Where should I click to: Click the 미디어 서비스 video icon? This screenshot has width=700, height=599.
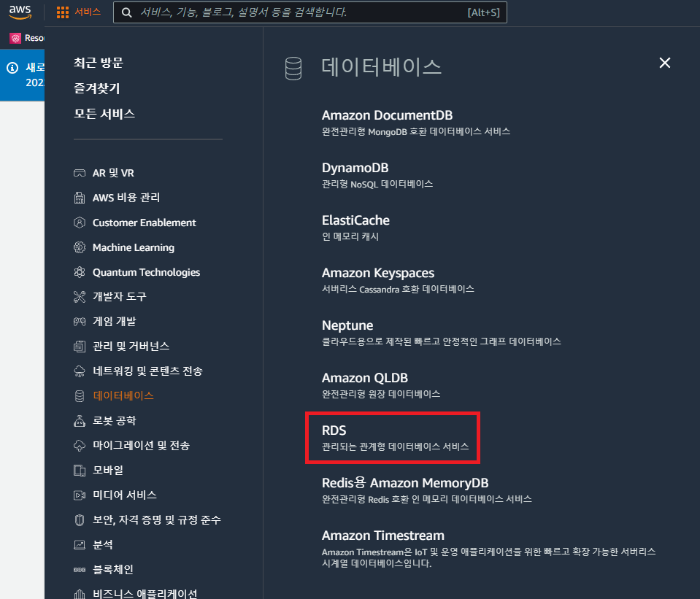pyautogui.click(x=80, y=495)
